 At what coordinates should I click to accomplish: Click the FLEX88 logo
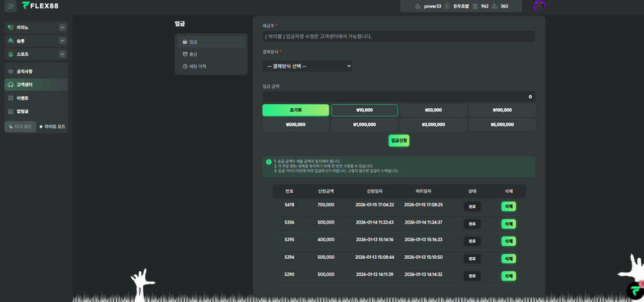click(x=40, y=6)
